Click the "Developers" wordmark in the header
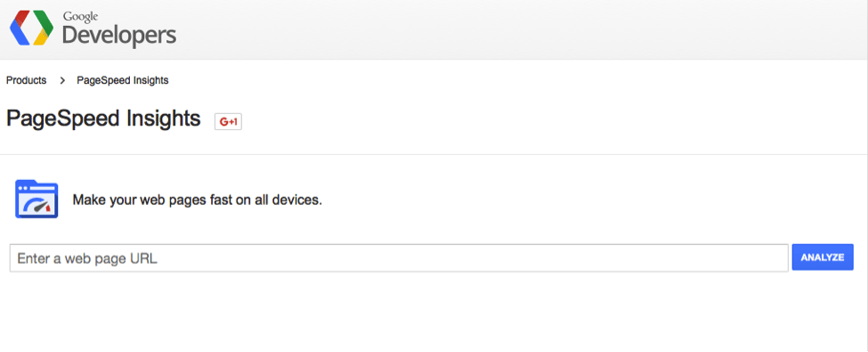 pyautogui.click(x=119, y=36)
